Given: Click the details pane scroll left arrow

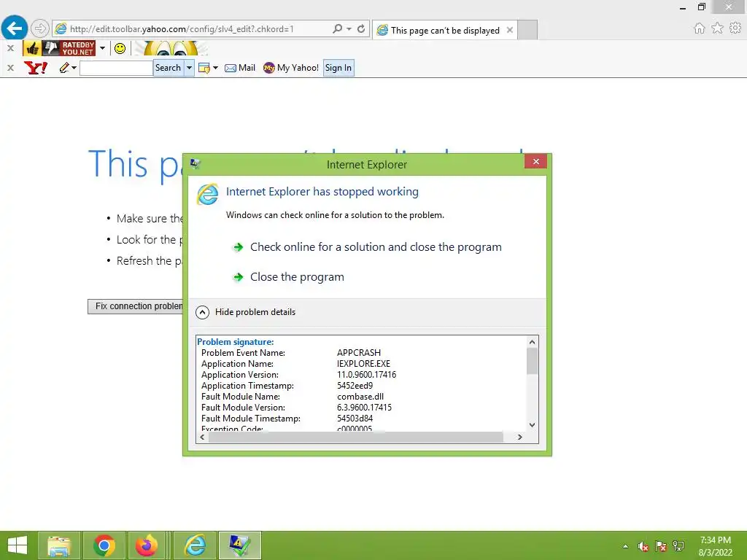Looking at the screenshot, I should tap(203, 437).
